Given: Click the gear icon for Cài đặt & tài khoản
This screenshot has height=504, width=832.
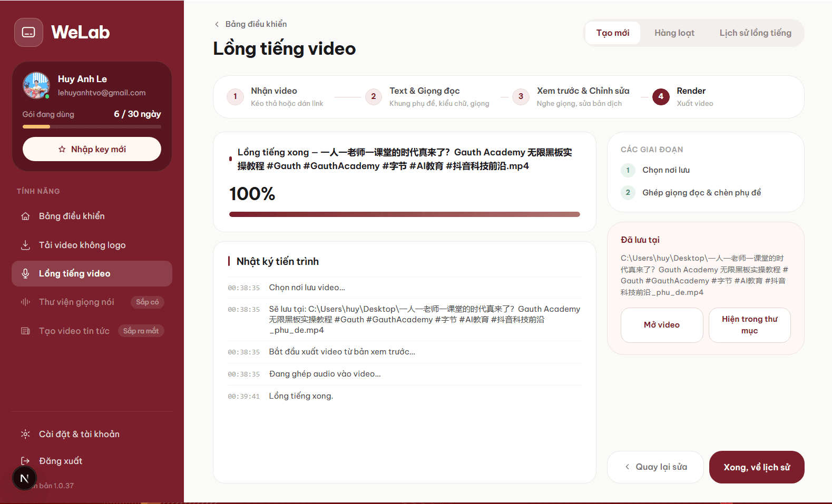Looking at the screenshot, I should [x=25, y=434].
